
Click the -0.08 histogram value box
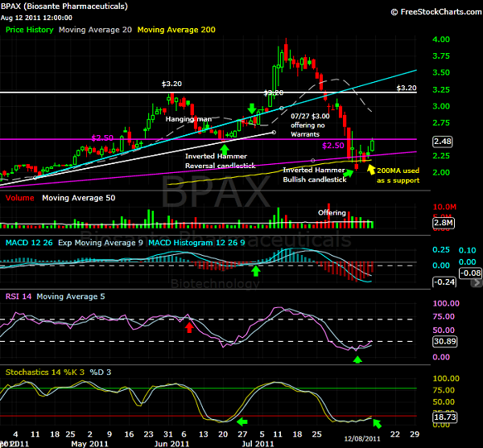click(470, 273)
